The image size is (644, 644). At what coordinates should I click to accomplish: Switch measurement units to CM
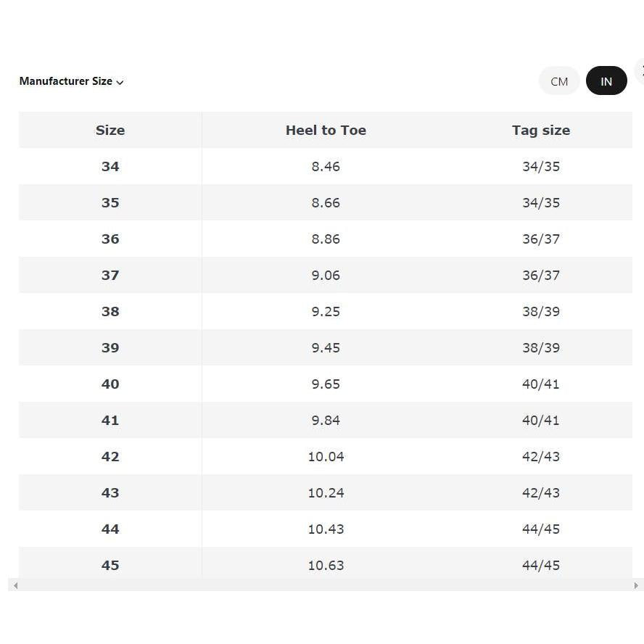click(559, 81)
